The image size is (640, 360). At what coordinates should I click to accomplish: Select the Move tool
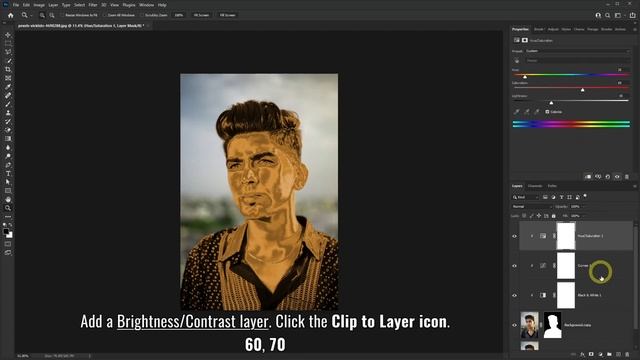point(8,35)
